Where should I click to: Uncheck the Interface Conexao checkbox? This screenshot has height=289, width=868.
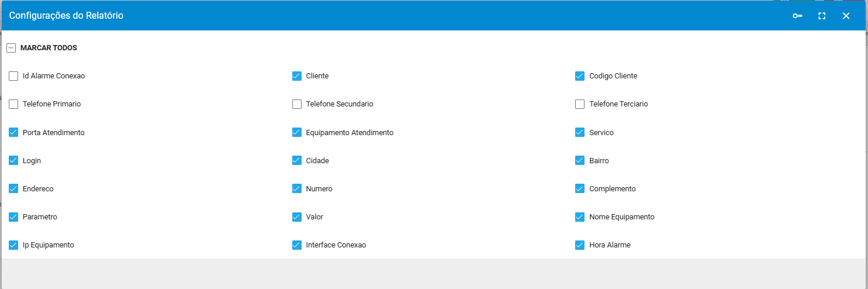click(297, 245)
